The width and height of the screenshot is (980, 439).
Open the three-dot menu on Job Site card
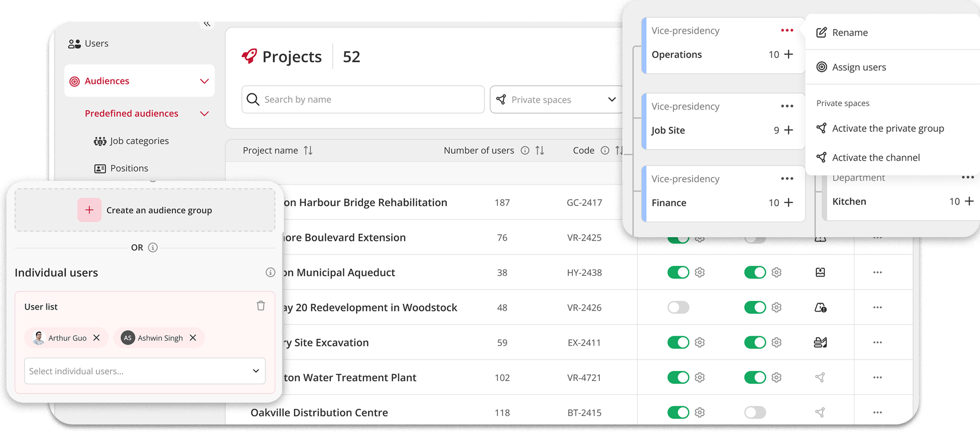(787, 106)
